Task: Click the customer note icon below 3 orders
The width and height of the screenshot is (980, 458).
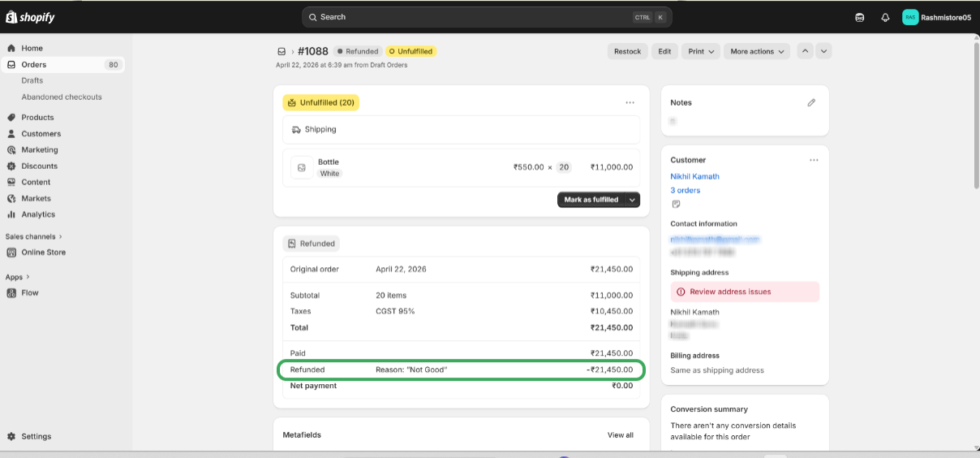Action: [x=676, y=204]
